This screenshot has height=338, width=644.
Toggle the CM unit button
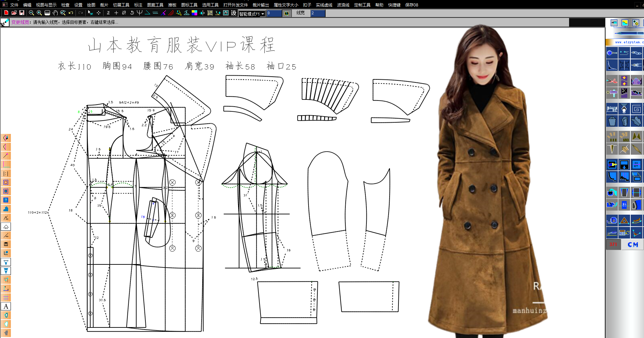pyautogui.click(x=632, y=245)
